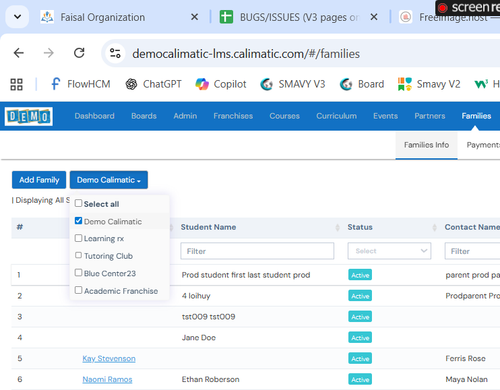Screen dimensions: 500x390
Task: Close the BUGS/ISSUES tab
Action: click(x=374, y=17)
